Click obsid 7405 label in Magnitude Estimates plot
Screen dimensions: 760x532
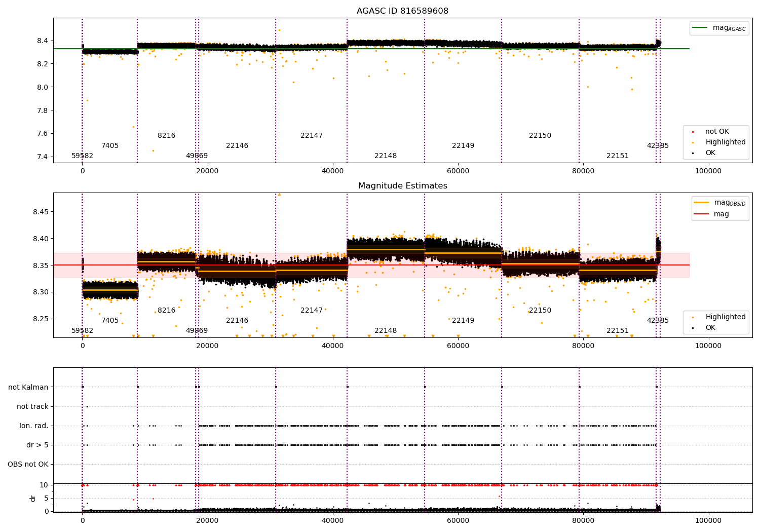[110, 321]
